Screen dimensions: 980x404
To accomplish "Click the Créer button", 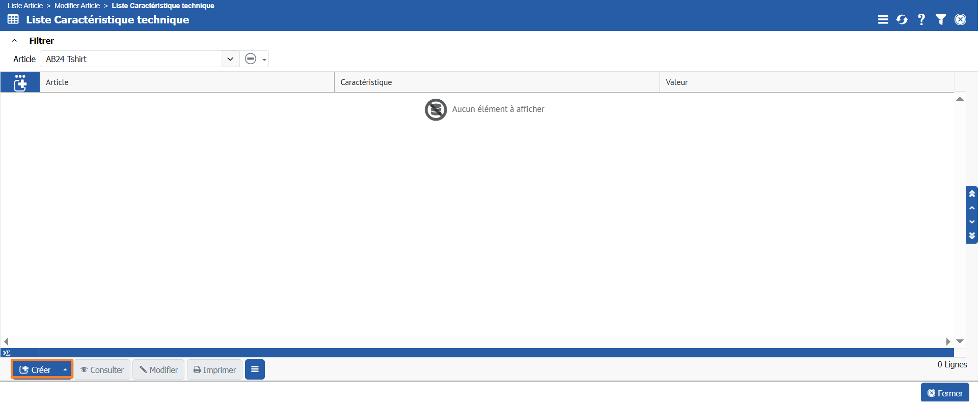I will click(x=36, y=370).
